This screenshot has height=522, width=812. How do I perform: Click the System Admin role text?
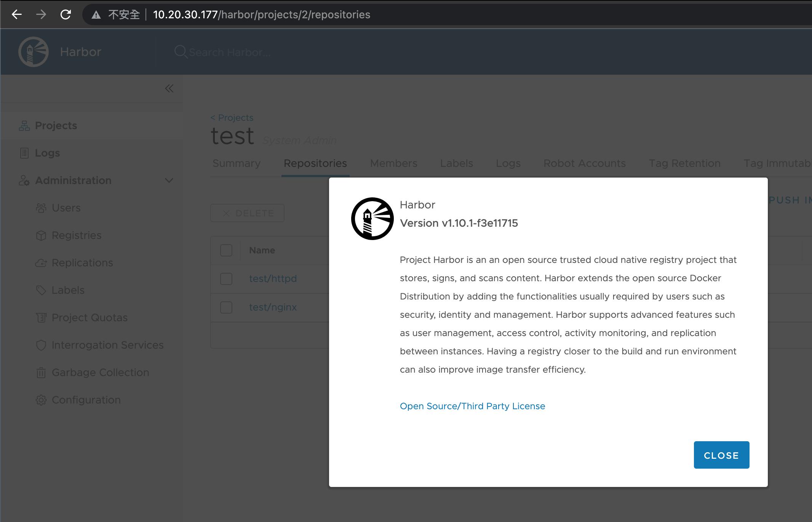click(x=300, y=141)
